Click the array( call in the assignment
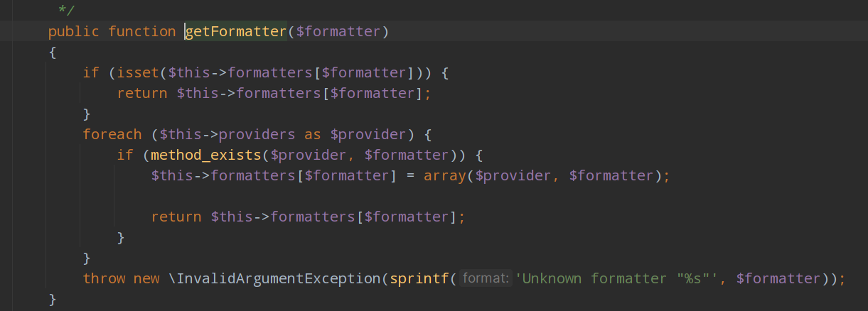The width and height of the screenshot is (868, 311). (x=445, y=175)
